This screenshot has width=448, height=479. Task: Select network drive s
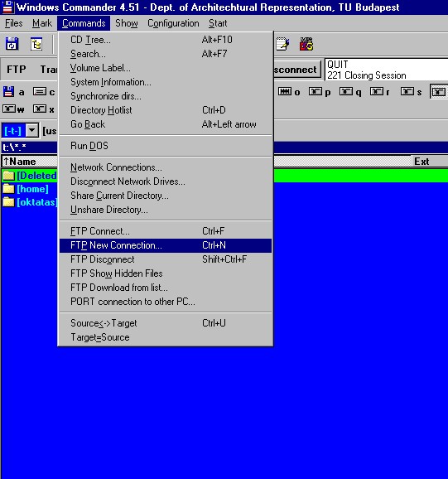coord(411,92)
